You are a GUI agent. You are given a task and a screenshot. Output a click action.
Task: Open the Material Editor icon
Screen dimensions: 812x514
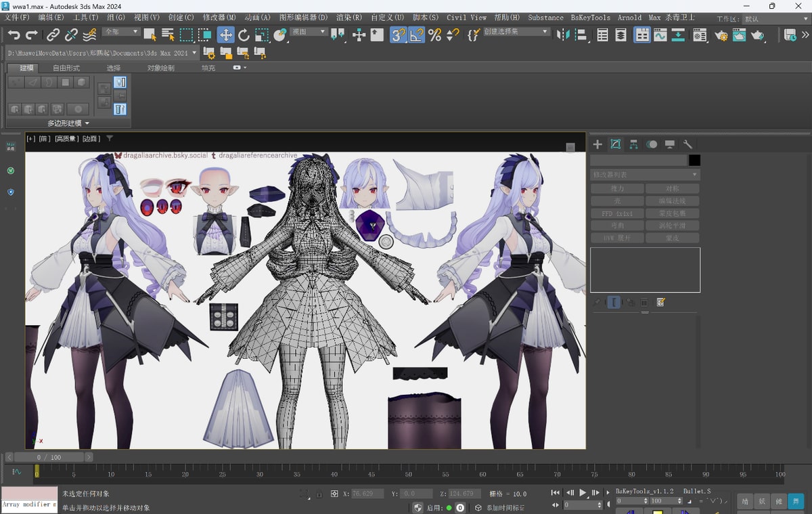[x=700, y=35]
